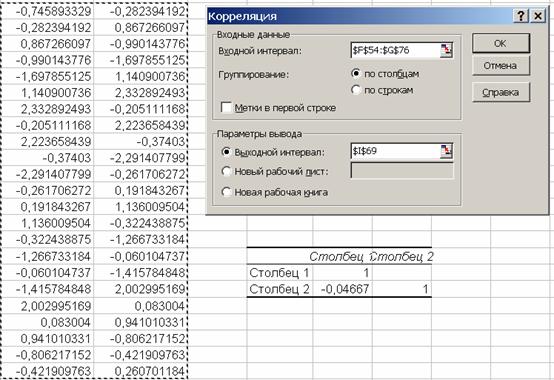Select the value 1 in the Столбец 1 row

pyautogui.click(x=342, y=273)
